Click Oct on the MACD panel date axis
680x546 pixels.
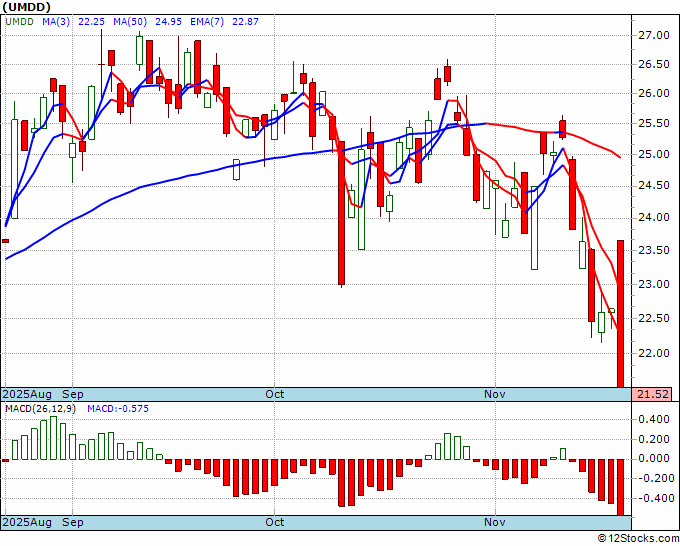coord(275,522)
